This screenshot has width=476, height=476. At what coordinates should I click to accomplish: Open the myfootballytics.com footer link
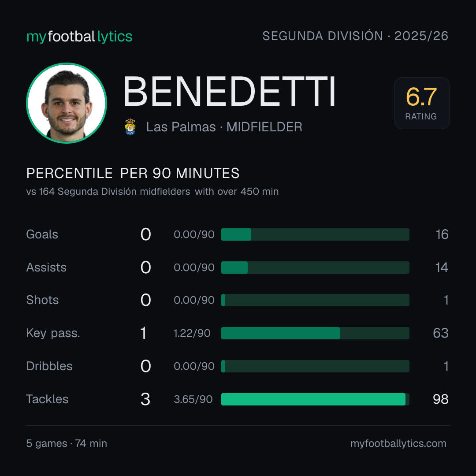pos(398,443)
